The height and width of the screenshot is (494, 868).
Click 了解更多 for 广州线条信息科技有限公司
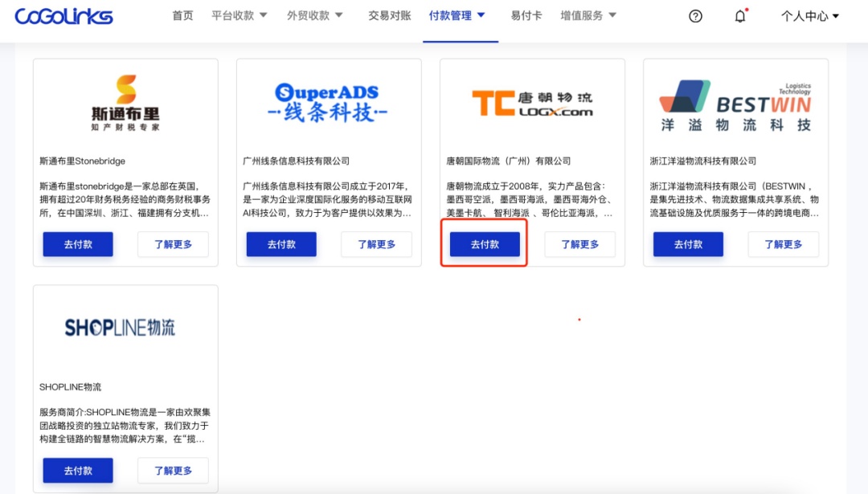coord(376,244)
